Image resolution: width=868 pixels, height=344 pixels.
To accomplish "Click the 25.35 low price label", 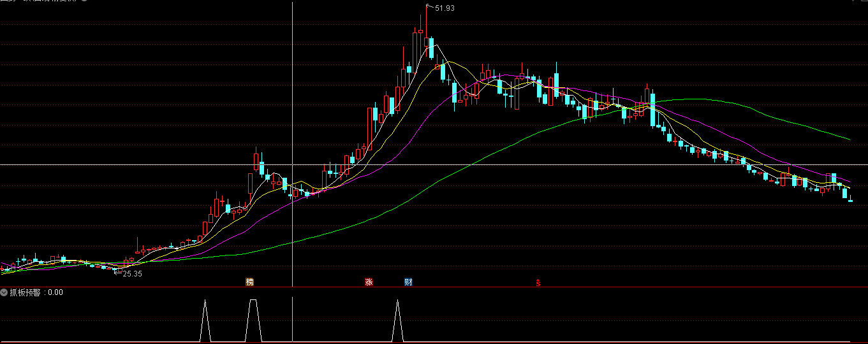I will (x=132, y=274).
